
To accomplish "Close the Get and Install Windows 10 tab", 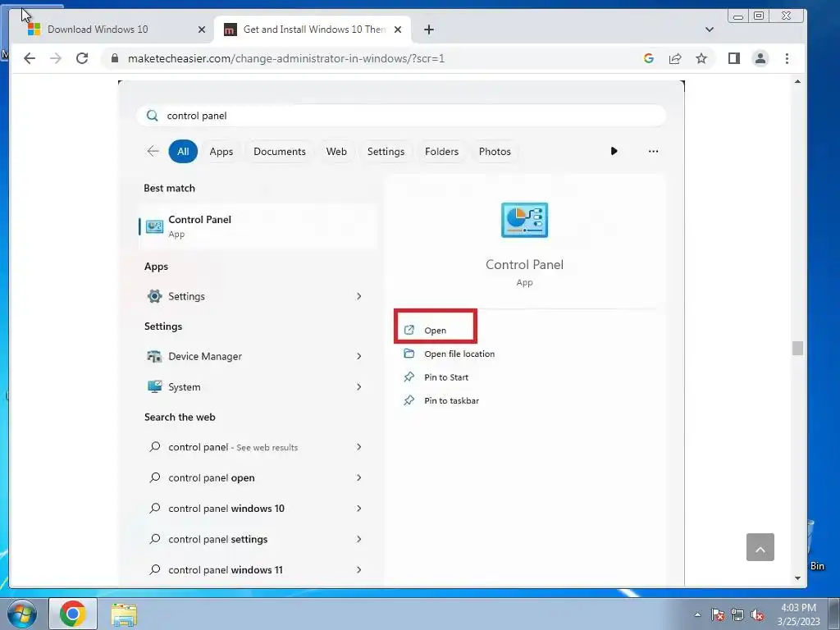I will click(398, 30).
